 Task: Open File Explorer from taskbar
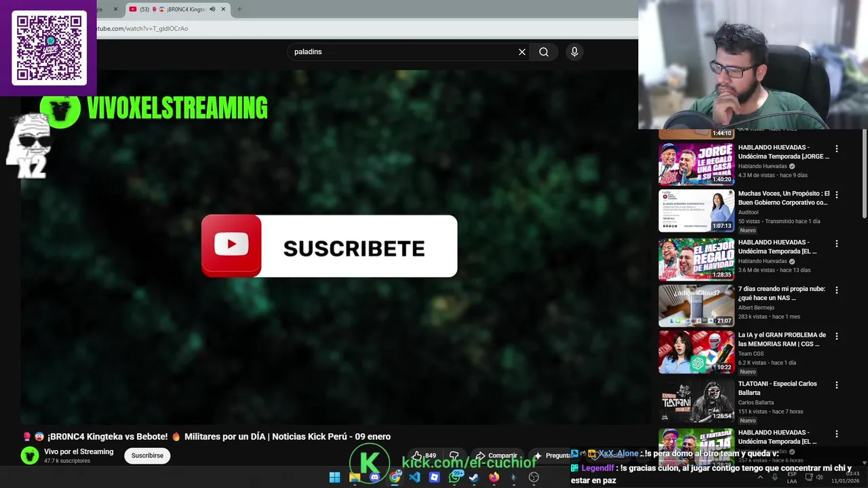(x=354, y=477)
